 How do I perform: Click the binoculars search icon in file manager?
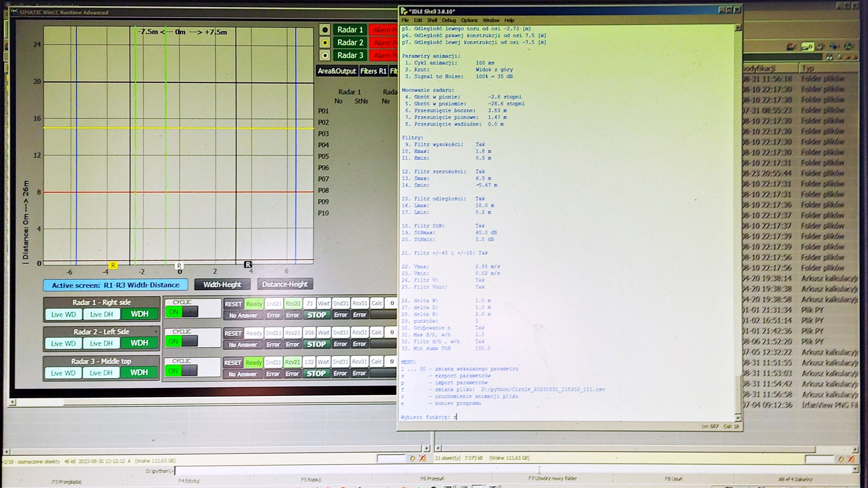[x=829, y=57]
